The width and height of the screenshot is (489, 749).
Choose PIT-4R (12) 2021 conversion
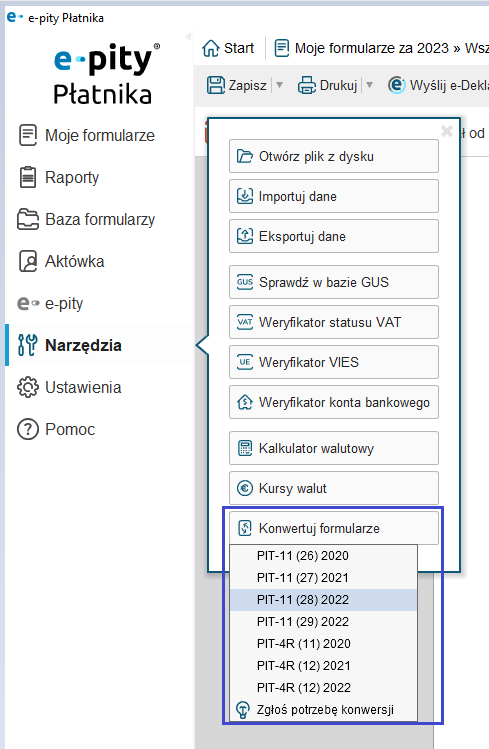pos(324,666)
